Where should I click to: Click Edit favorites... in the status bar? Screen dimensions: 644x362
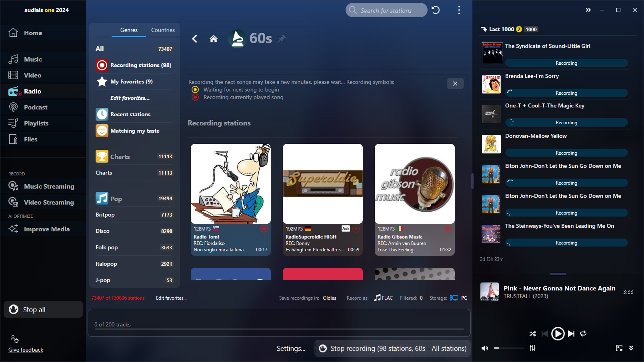pos(171,298)
